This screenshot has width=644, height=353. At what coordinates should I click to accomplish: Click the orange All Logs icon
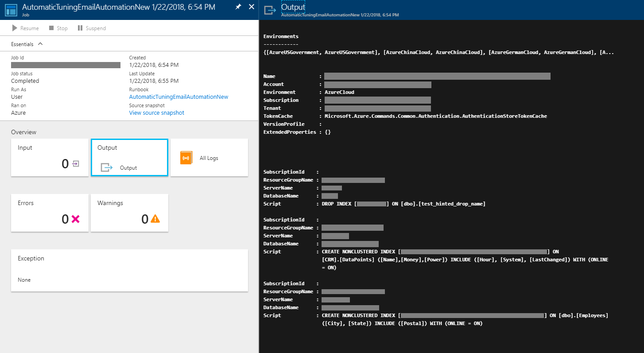click(x=186, y=158)
